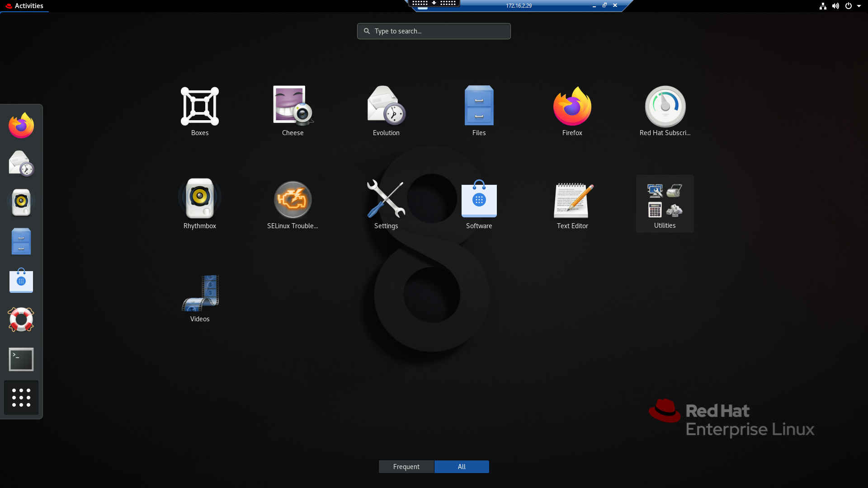The height and width of the screenshot is (488, 868).
Task: Select the All apps tab
Action: click(x=462, y=467)
